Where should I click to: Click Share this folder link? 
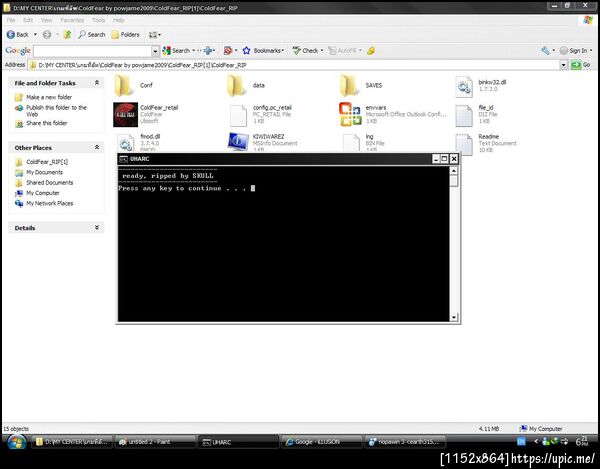point(47,123)
